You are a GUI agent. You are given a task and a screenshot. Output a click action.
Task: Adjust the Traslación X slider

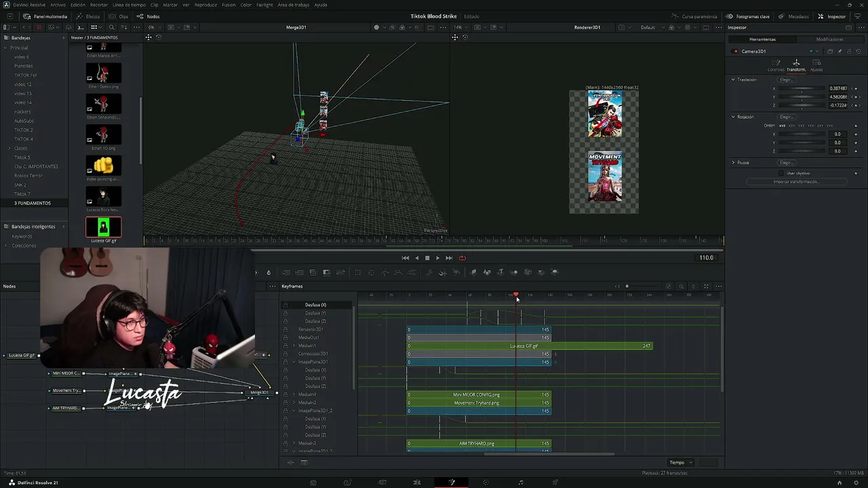pos(803,88)
